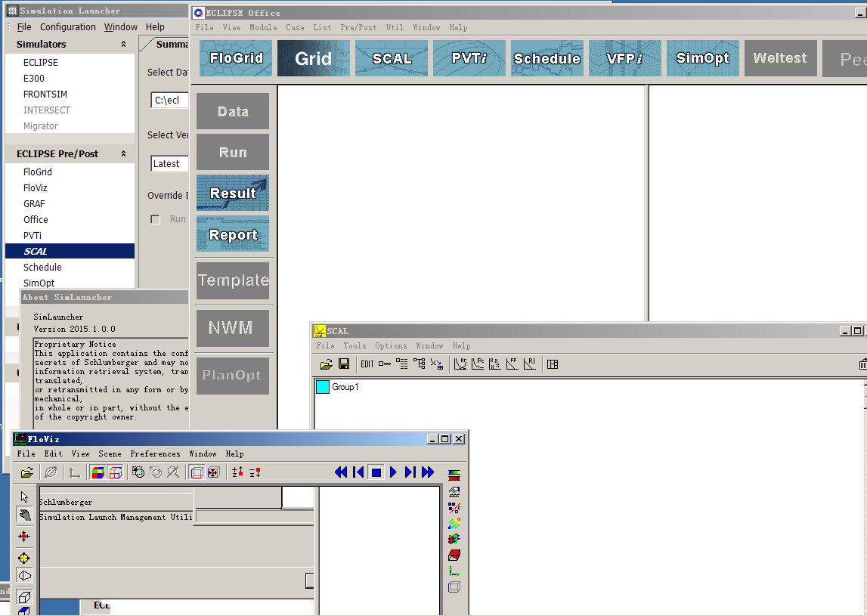Open the Grid module in ECLIPSE Office
This screenshot has height=616, width=867.
click(314, 58)
